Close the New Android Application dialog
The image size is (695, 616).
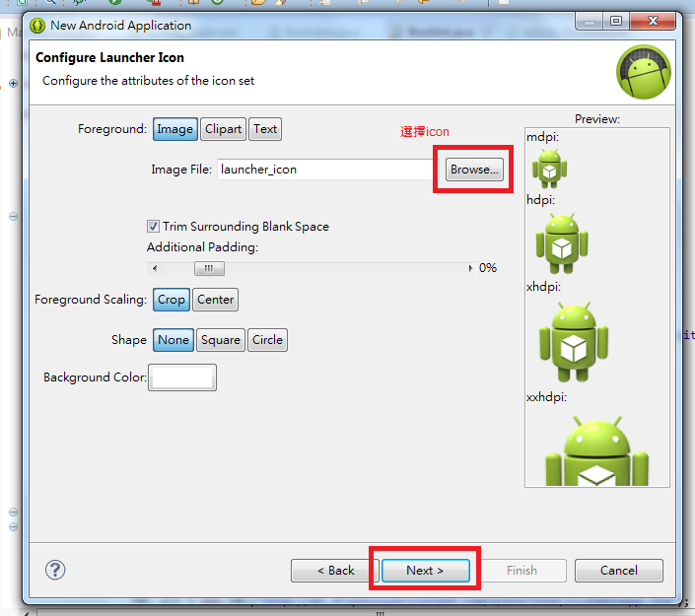click(653, 22)
